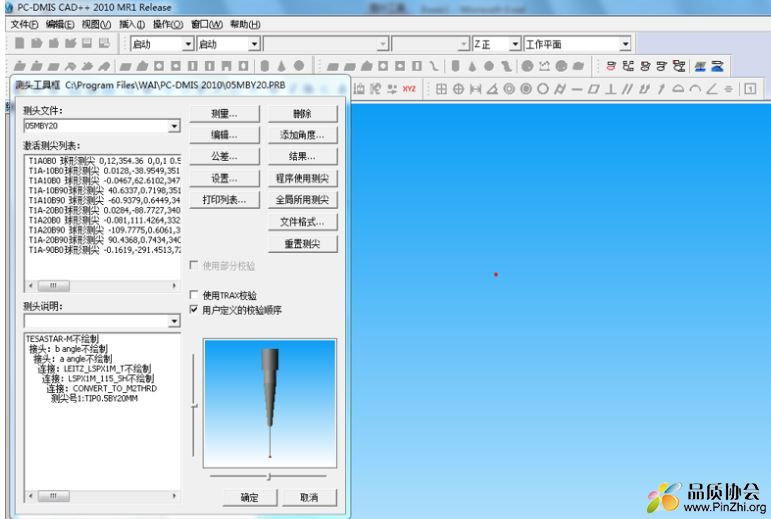
Task: Select tip T1A0B0 in the active list
Action: [x=103, y=161]
